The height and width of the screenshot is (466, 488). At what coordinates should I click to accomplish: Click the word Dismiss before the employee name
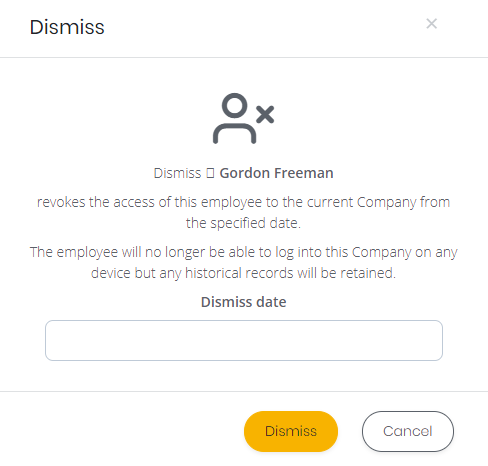point(177,173)
